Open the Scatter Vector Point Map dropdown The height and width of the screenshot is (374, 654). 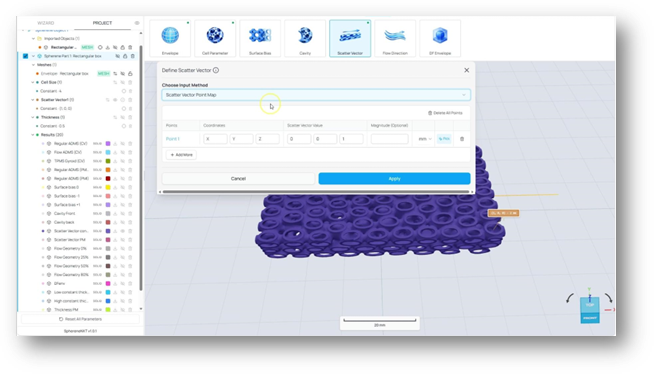[x=316, y=95]
